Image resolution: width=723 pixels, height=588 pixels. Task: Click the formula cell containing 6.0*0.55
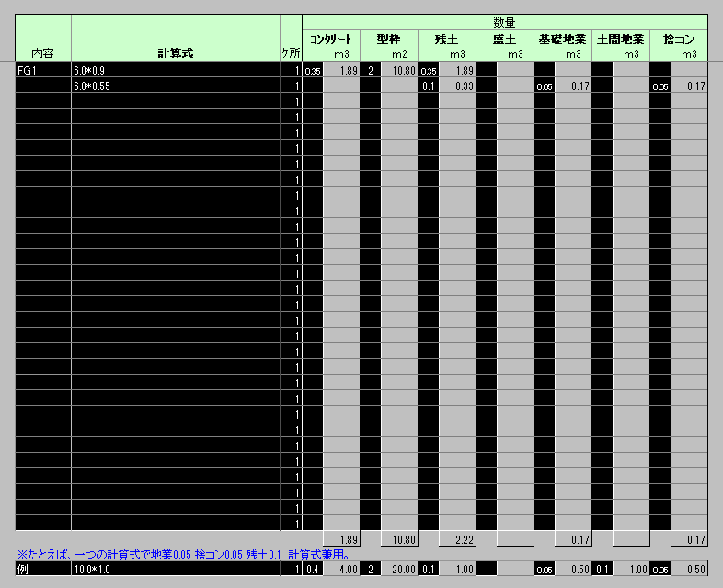(x=175, y=86)
